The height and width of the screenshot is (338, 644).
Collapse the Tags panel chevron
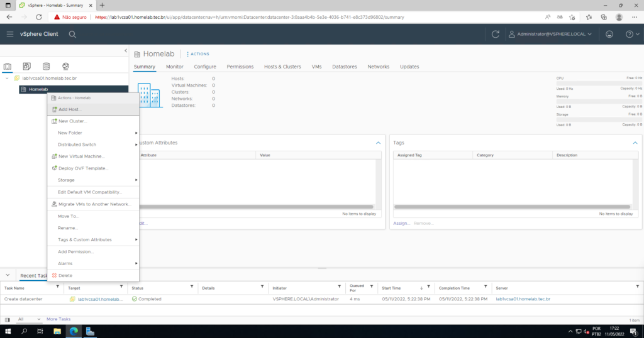click(x=635, y=143)
